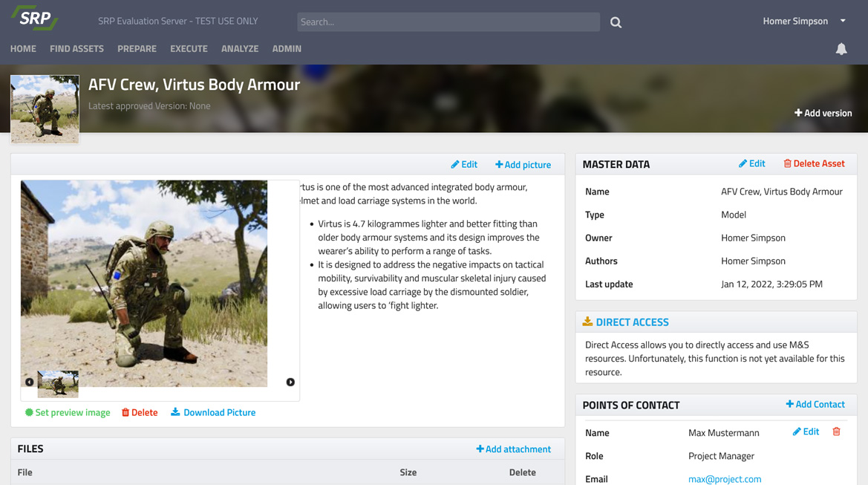The height and width of the screenshot is (485, 868).
Task: Click Download Picture
Action: [213, 412]
